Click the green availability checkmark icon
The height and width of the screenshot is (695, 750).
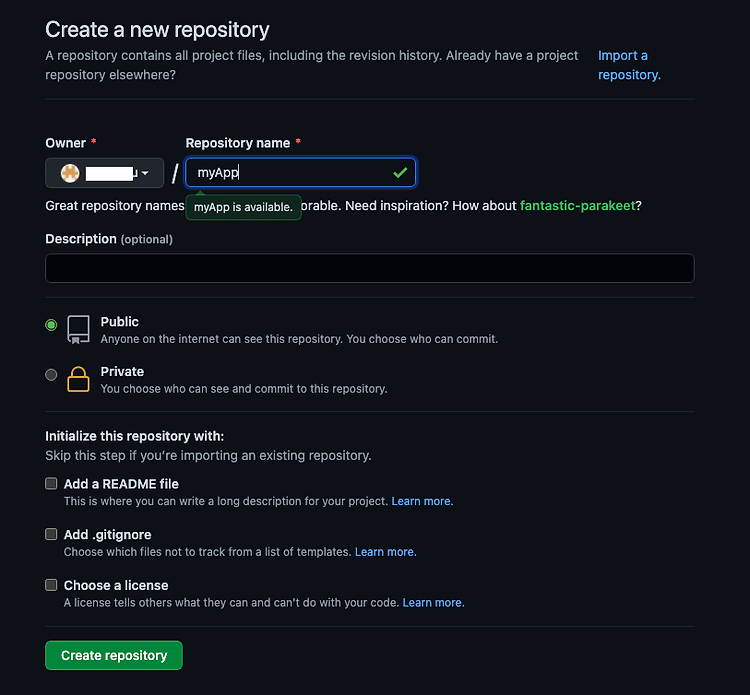400,173
